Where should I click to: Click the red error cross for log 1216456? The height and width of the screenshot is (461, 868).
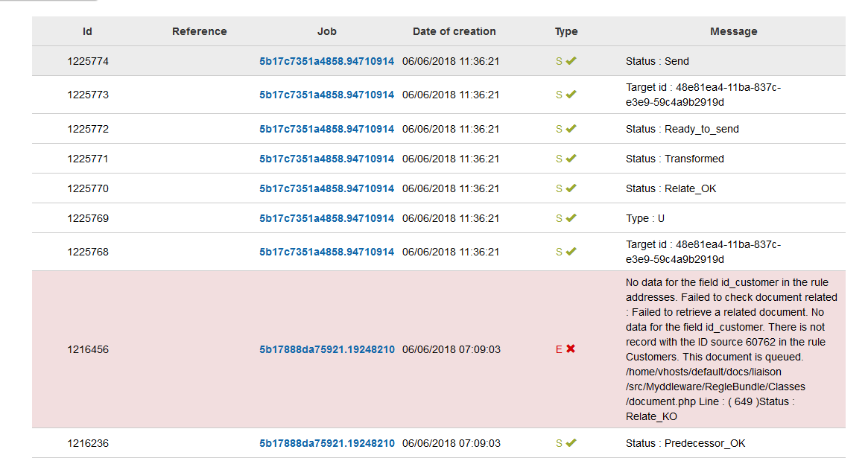[x=570, y=349]
